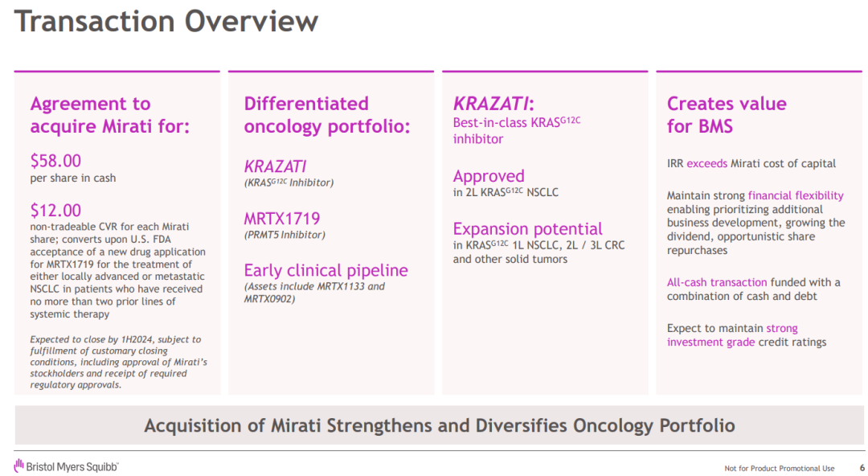
Task: Select the $12.00 CVR amount
Action: pos(55,211)
